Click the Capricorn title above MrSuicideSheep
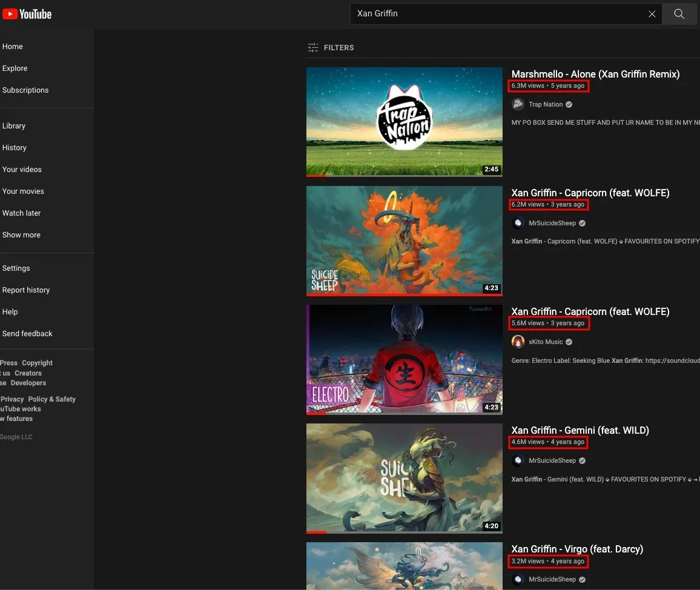The height and width of the screenshot is (590, 700). 590,193
